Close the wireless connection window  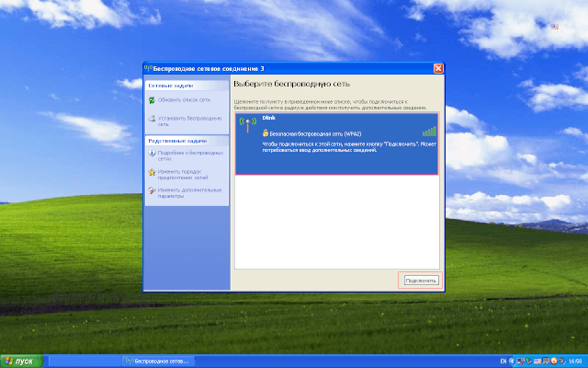click(x=438, y=68)
